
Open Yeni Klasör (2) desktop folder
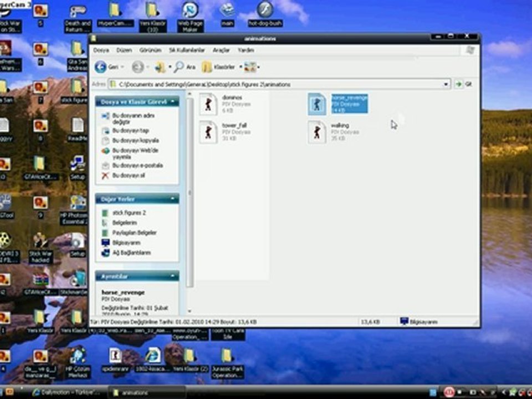(190, 360)
